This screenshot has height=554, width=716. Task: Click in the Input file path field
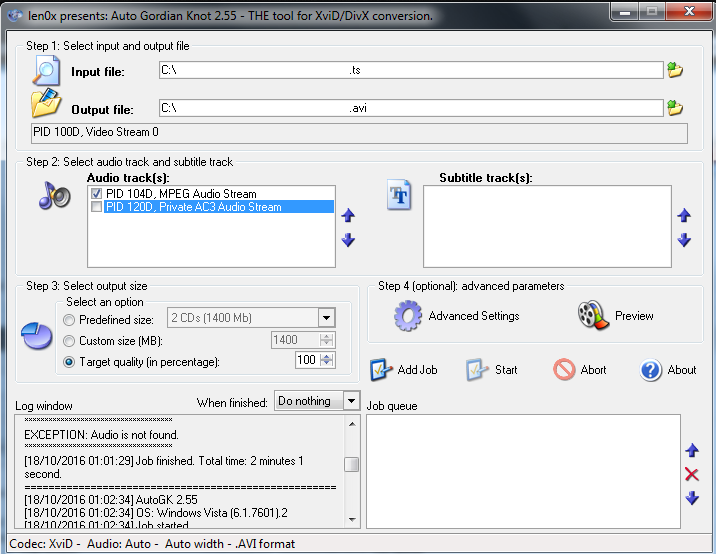pos(411,70)
